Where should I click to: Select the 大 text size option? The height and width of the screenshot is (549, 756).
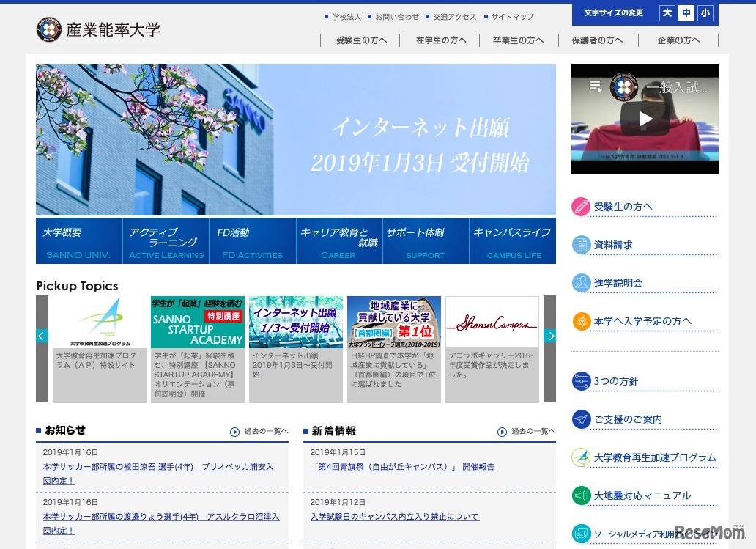coord(667,13)
